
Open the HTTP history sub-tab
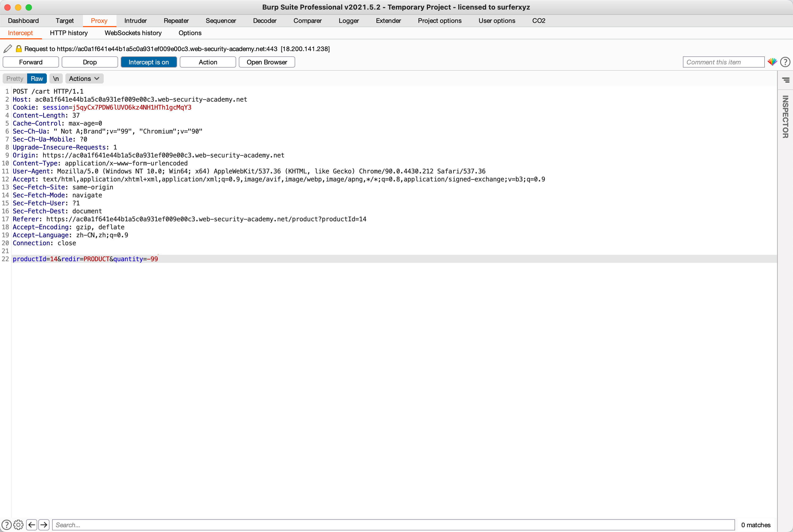point(69,33)
